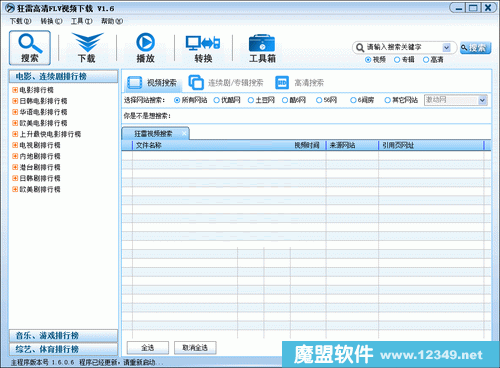Expand the 日韩电影排行榜 tree node

[15, 101]
